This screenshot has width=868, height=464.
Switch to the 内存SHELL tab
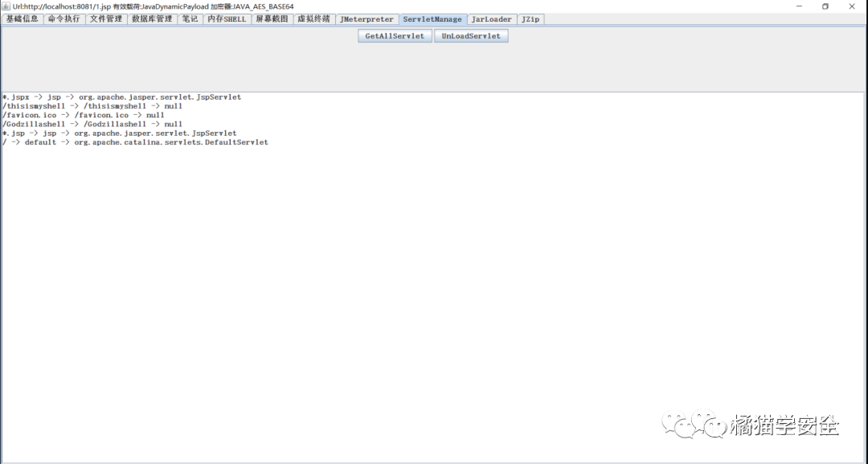click(227, 18)
